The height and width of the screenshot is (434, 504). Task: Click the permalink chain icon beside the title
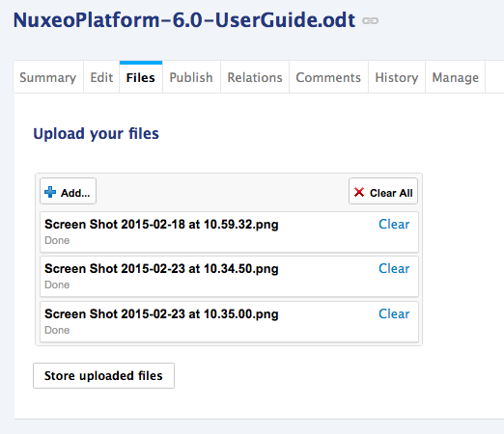click(370, 21)
